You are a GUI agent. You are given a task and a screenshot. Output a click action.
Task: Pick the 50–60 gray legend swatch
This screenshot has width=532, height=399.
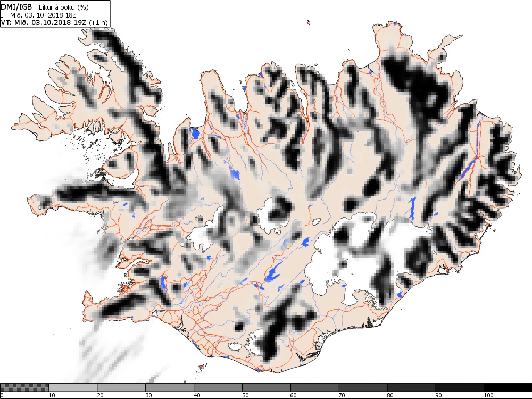tap(267, 387)
